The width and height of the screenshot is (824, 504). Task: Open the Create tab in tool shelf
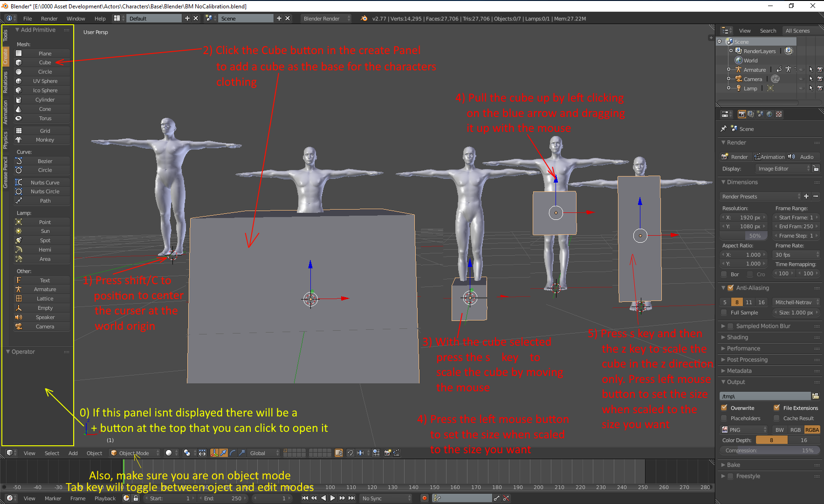tap(6, 56)
